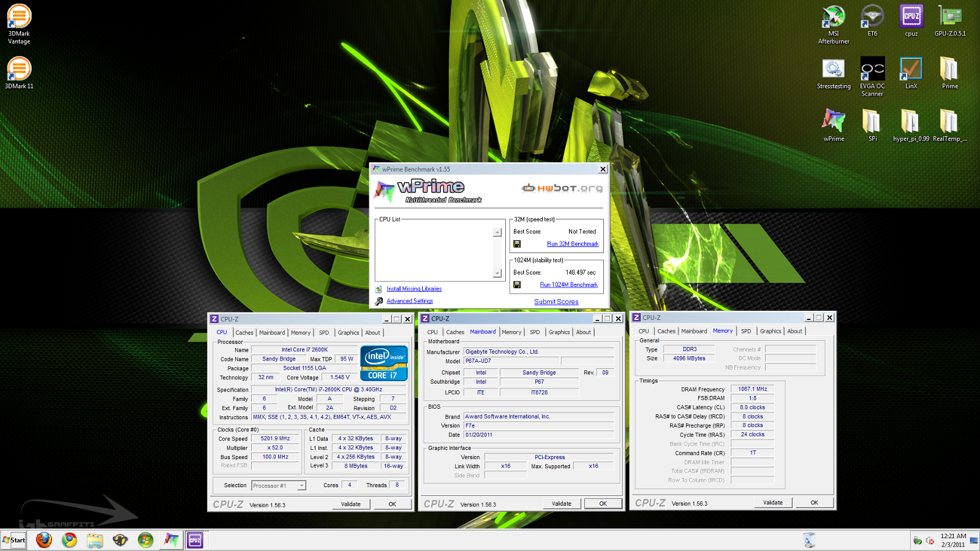
Task: Launch the cpuz desktop shortcut
Action: point(911,20)
